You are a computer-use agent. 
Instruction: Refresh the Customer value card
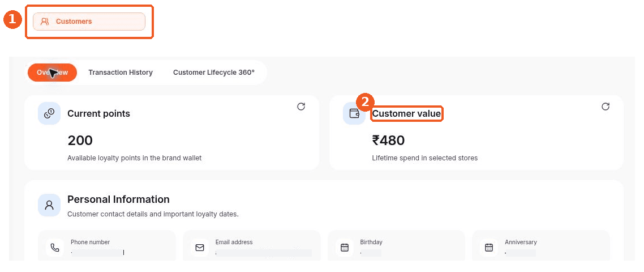(606, 107)
